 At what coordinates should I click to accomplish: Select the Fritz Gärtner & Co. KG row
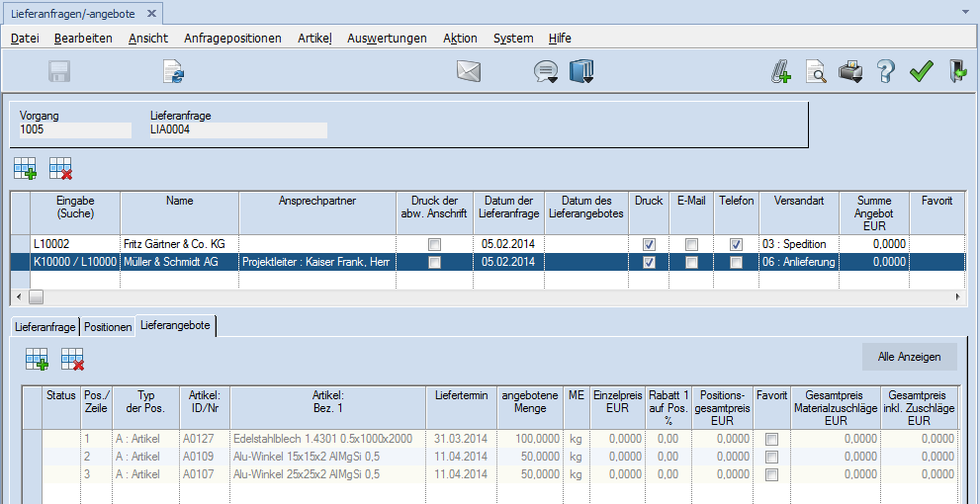pos(173,244)
